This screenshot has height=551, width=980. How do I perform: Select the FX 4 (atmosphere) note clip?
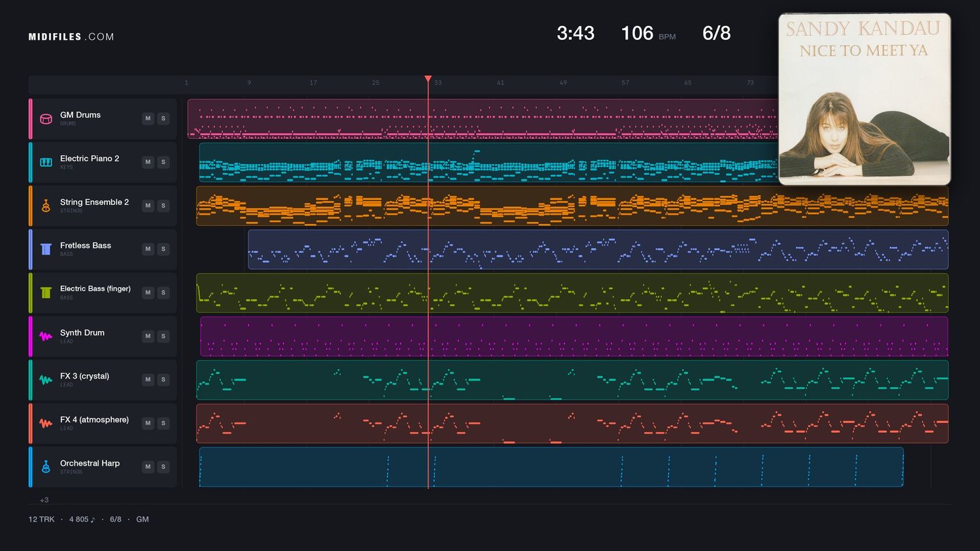click(572, 423)
